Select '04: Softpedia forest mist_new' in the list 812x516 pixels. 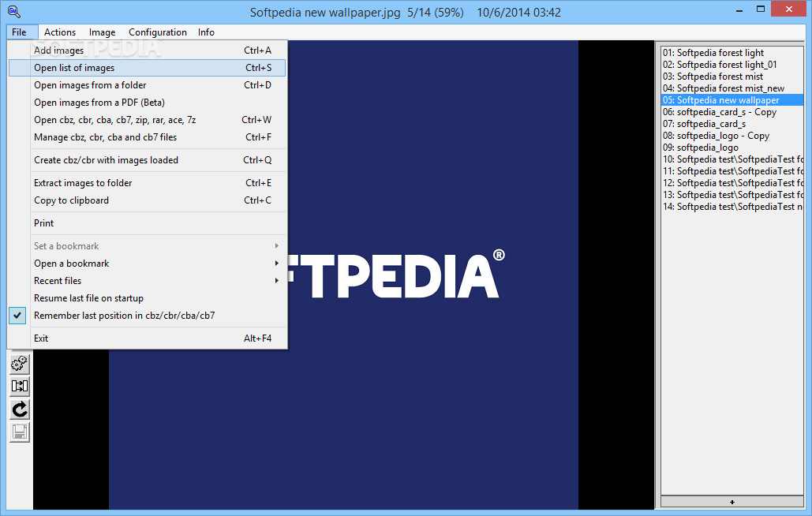pyautogui.click(x=732, y=88)
